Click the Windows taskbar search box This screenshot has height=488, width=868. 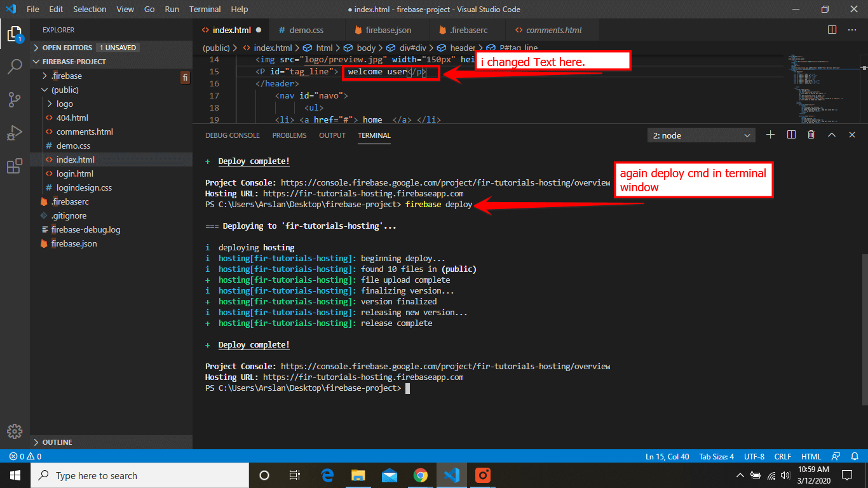(x=140, y=475)
